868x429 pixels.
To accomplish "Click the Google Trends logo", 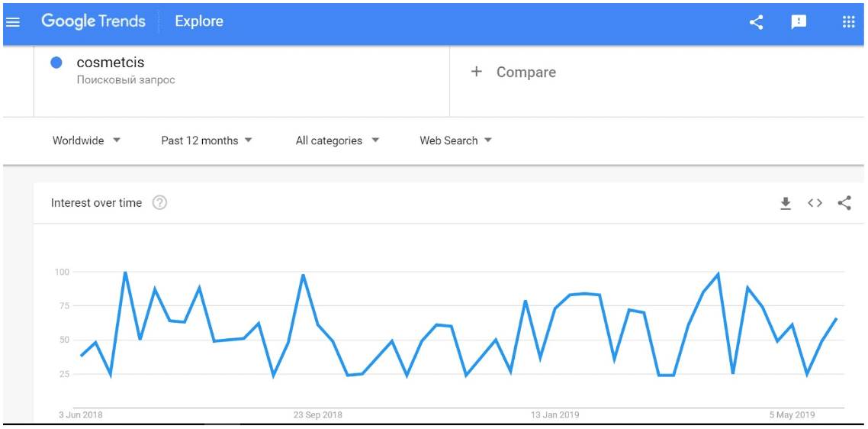I will click(x=94, y=21).
